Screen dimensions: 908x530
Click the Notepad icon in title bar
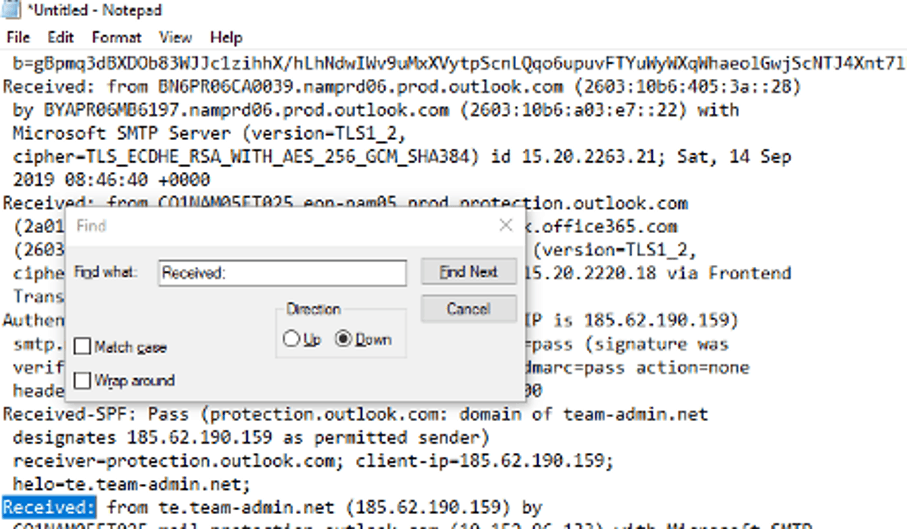point(11,10)
